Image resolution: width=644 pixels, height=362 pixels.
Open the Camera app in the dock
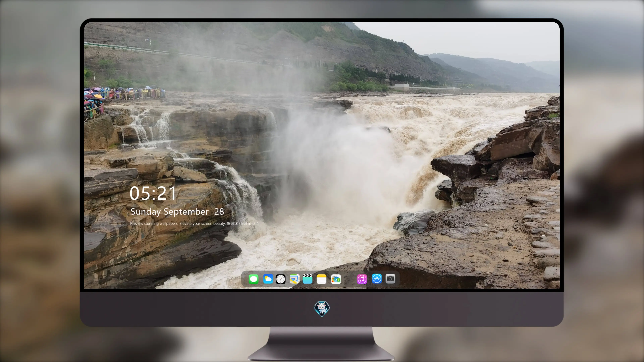tap(390, 279)
